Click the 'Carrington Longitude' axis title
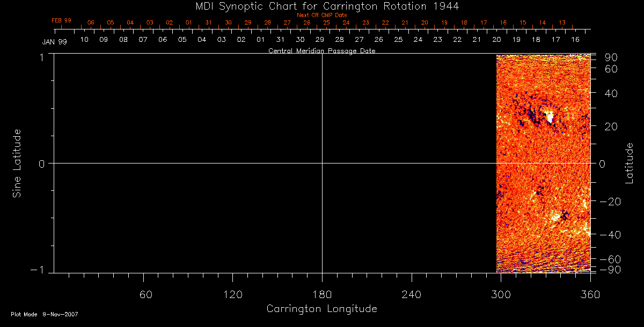 click(321, 309)
